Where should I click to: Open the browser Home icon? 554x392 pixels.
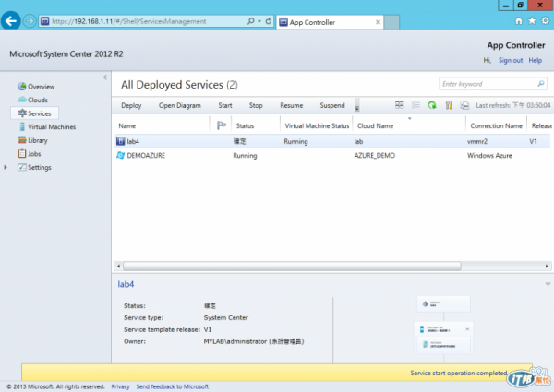coord(518,21)
